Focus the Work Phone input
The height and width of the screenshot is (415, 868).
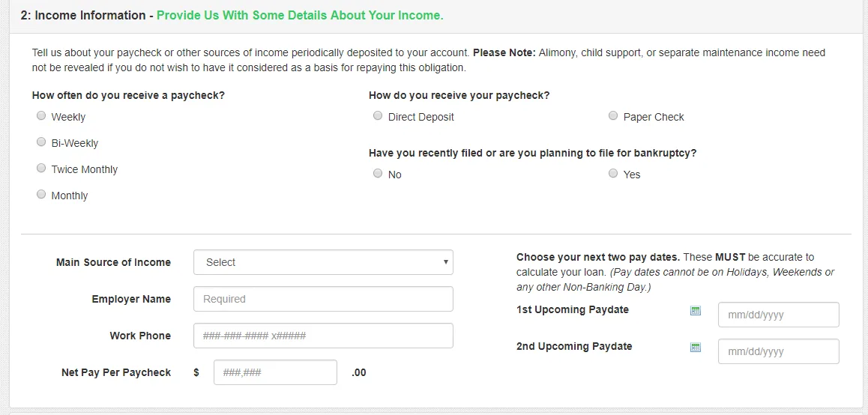pyautogui.click(x=323, y=336)
